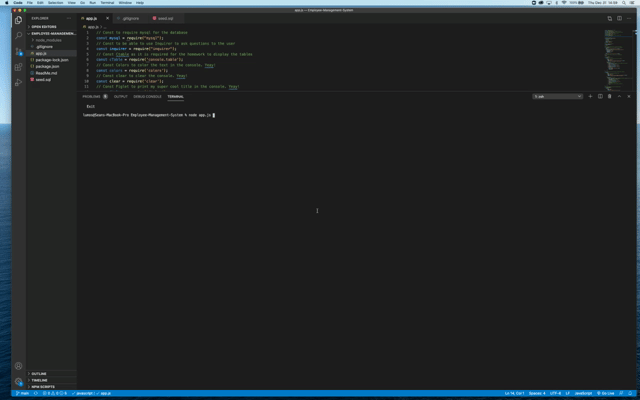This screenshot has height=400, width=640.
Task: Click Open Changes icon in editor toolbar
Action: click(x=609, y=18)
